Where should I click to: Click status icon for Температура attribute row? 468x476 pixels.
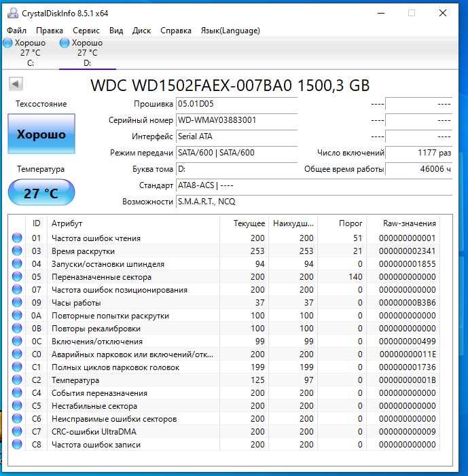coord(17,380)
